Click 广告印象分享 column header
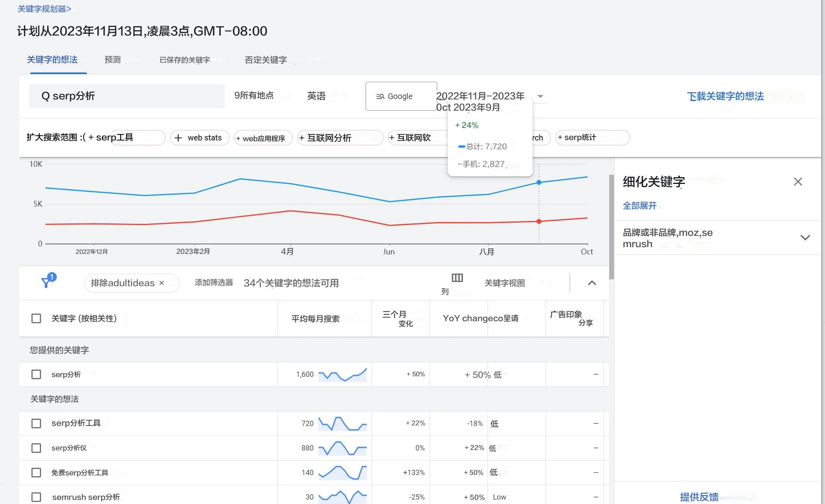 tap(571, 318)
